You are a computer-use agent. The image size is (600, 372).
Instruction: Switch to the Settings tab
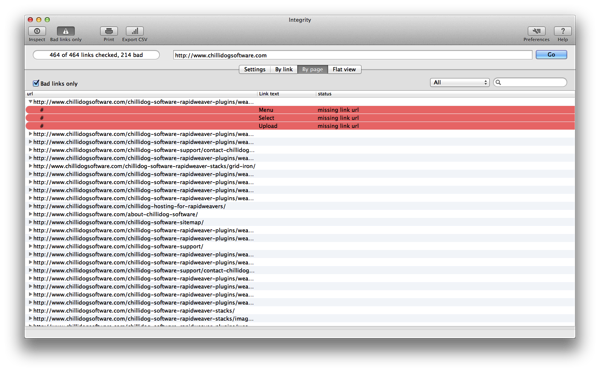click(x=254, y=69)
